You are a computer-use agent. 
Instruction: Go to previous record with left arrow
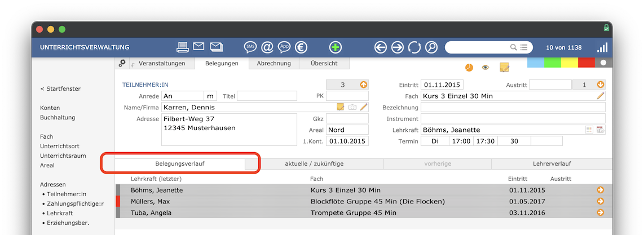(381, 47)
